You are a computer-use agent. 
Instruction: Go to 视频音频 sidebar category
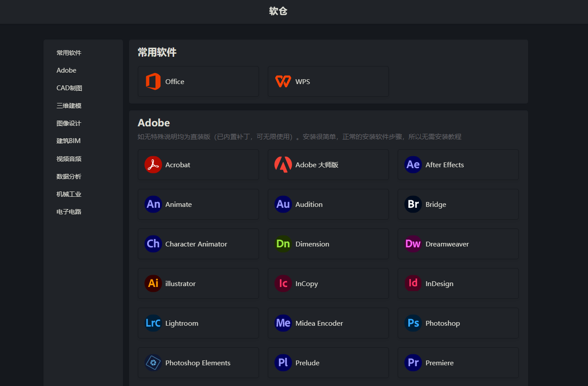point(69,159)
